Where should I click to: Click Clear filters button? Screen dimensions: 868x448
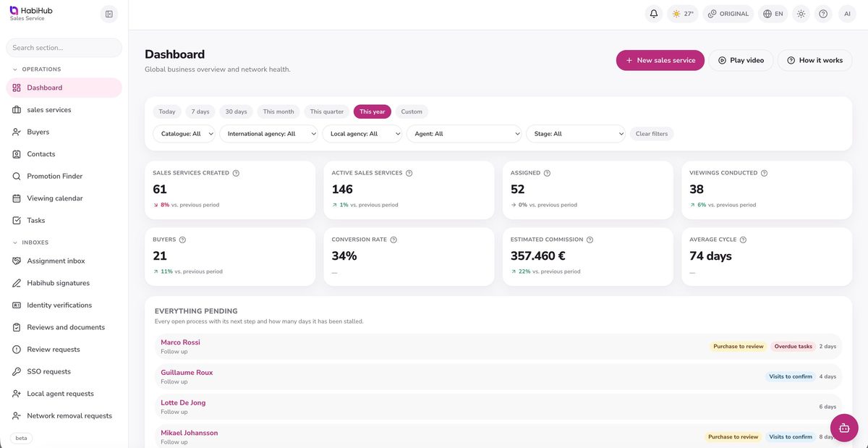point(652,134)
